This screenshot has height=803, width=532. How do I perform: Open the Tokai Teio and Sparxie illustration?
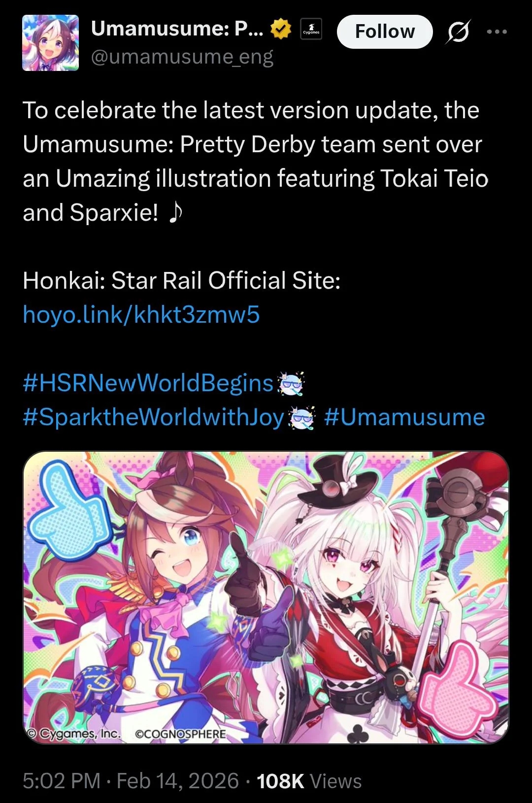[266, 597]
